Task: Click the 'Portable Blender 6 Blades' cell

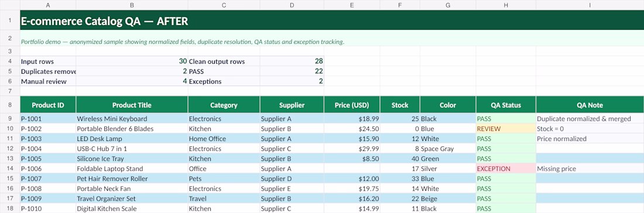Action: point(132,129)
